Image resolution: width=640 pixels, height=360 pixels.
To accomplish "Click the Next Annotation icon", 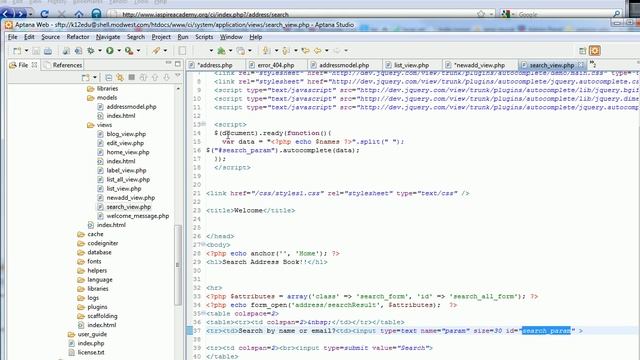I will pyautogui.click(x=267, y=51).
